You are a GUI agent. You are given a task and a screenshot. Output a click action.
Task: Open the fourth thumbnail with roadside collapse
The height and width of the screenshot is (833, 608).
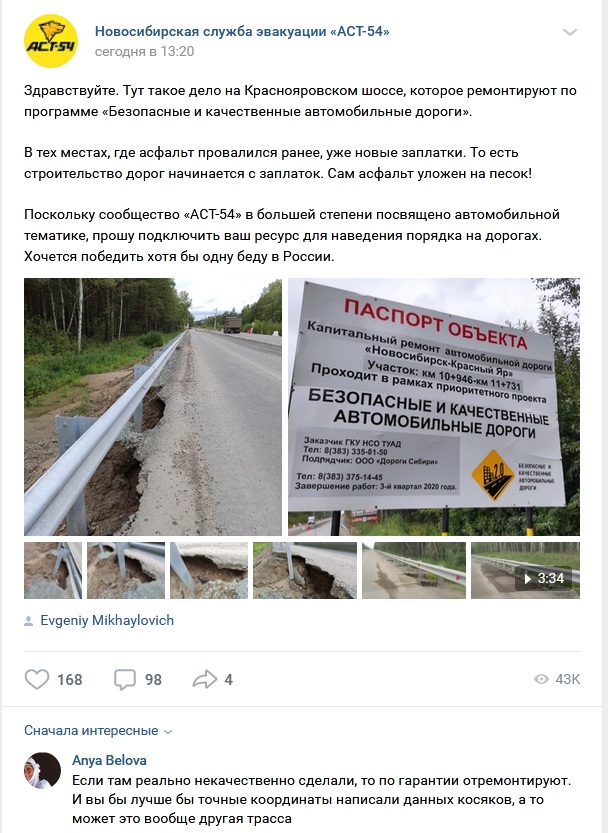pos(305,571)
